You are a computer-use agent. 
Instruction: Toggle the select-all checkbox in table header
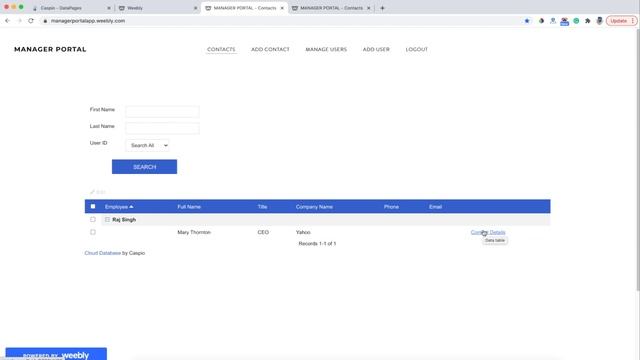(x=93, y=207)
